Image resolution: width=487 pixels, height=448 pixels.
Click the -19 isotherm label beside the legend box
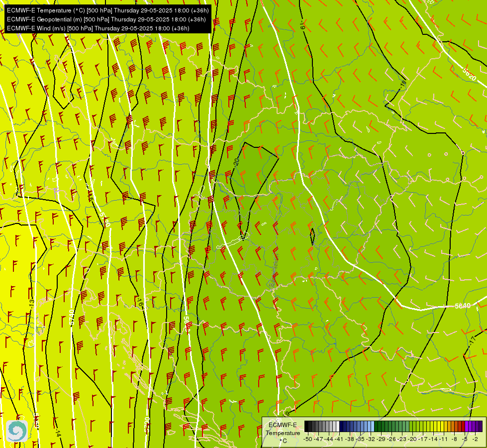(286, 414)
